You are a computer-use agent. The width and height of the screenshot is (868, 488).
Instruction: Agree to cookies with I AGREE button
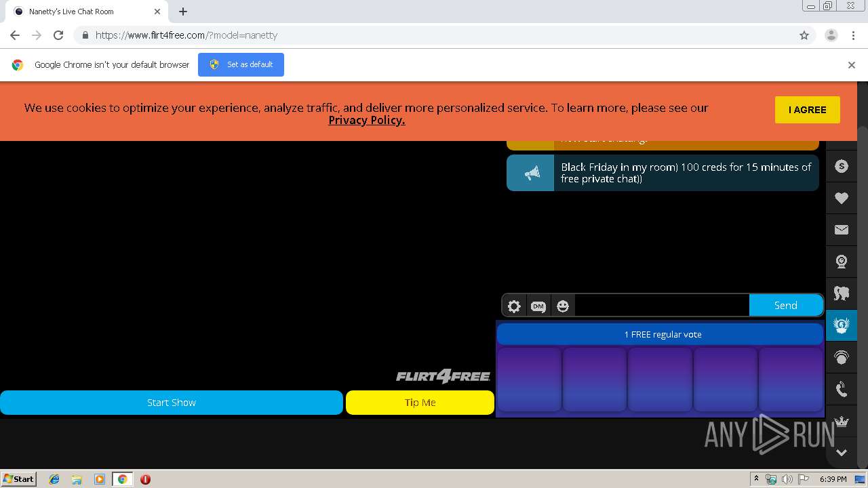[x=807, y=110]
